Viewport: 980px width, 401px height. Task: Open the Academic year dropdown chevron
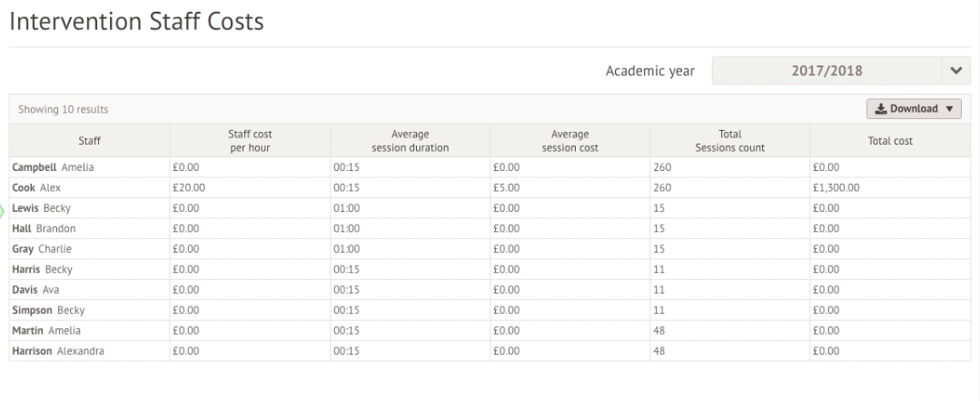955,70
